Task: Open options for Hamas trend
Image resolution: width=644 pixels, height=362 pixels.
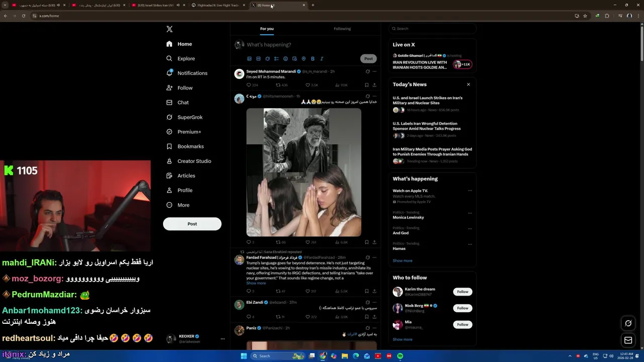Action: tap(470, 244)
